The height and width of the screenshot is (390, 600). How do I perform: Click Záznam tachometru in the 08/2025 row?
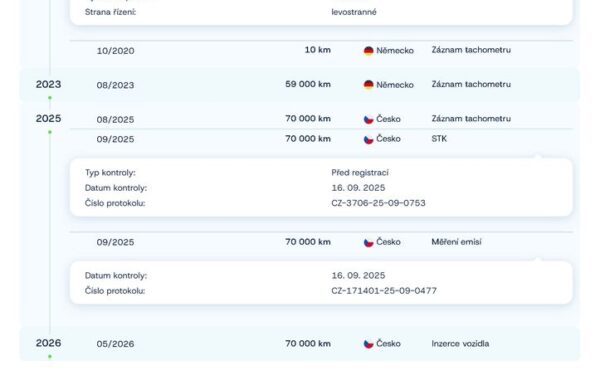[x=471, y=119]
